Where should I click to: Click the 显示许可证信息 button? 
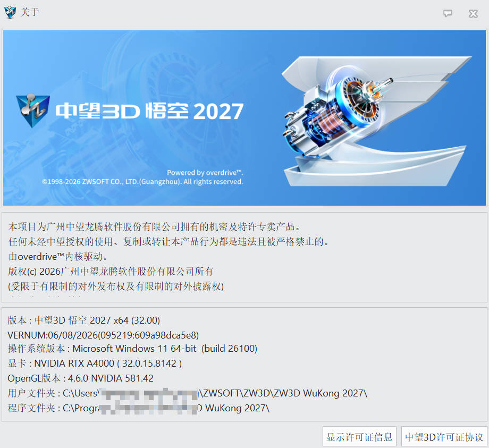(x=359, y=437)
